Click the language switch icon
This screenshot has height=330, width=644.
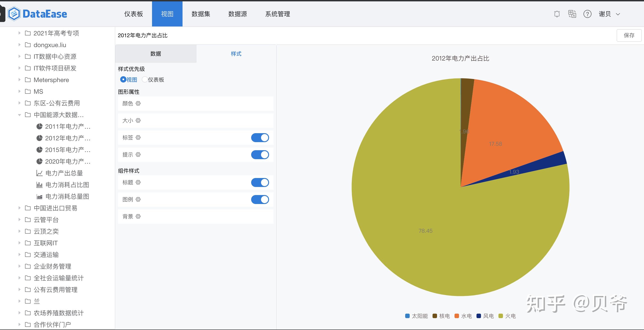coord(572,14)
